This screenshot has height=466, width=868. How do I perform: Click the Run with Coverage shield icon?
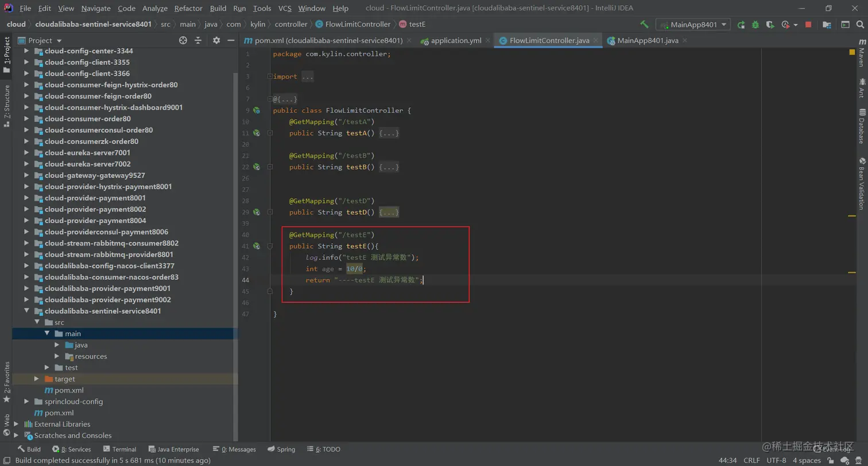click(x=770, y=25)
